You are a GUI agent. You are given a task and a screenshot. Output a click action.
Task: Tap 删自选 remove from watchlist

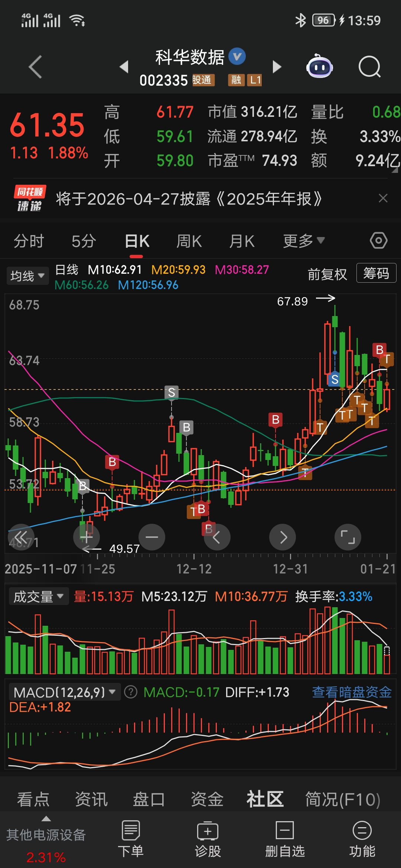coord(285,839)
